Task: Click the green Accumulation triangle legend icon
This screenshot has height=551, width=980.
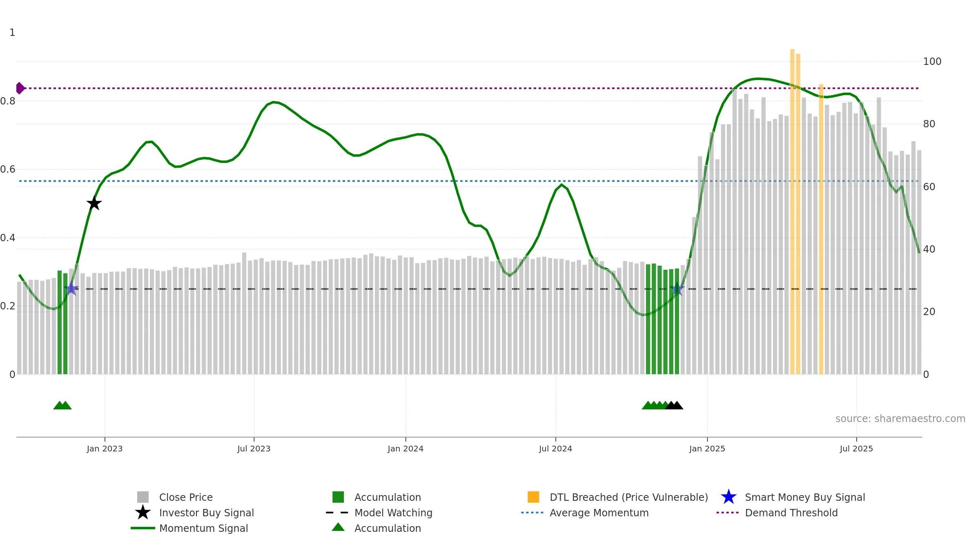Action: coord(338,527)
